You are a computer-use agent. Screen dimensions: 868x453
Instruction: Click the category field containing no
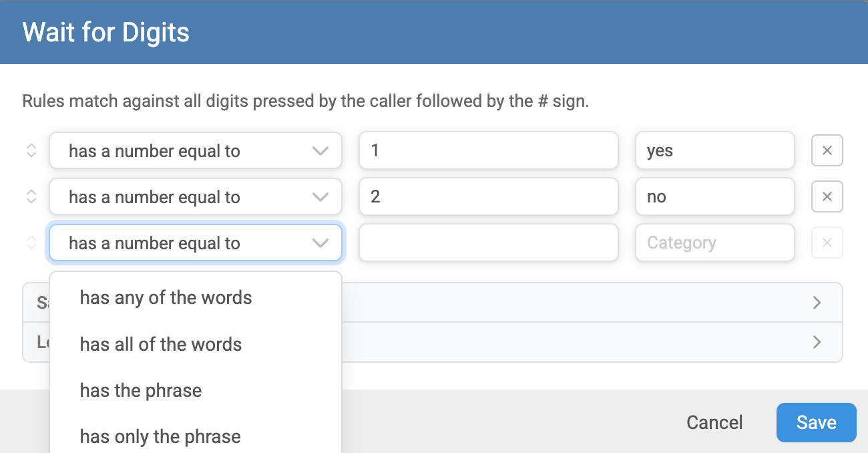coord(715,196)
